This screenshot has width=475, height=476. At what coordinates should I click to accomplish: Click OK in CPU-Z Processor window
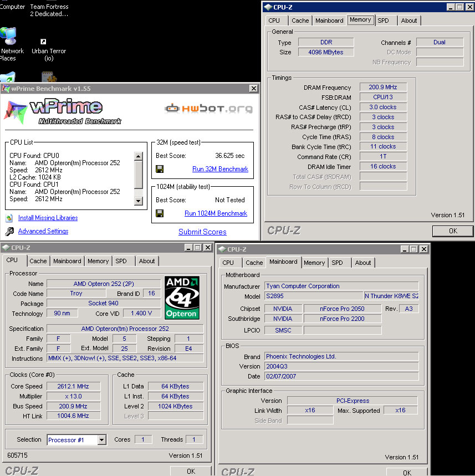coord(191,471)
